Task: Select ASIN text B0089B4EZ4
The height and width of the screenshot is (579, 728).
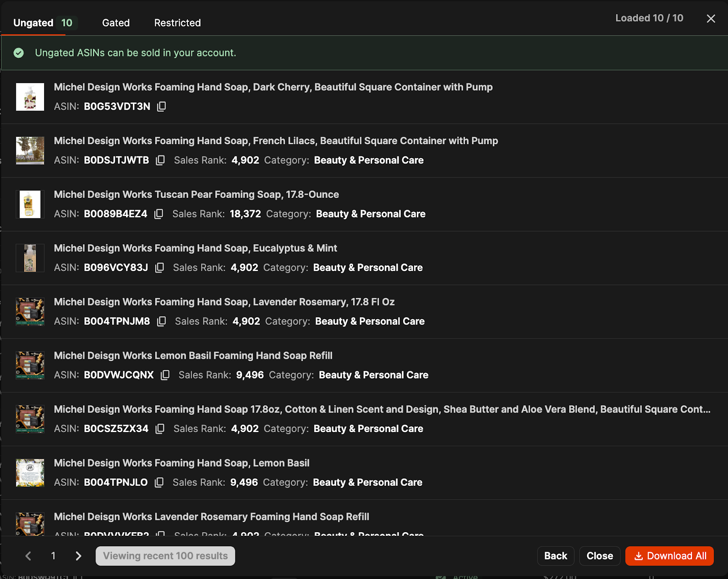Action: coord(116,214)
